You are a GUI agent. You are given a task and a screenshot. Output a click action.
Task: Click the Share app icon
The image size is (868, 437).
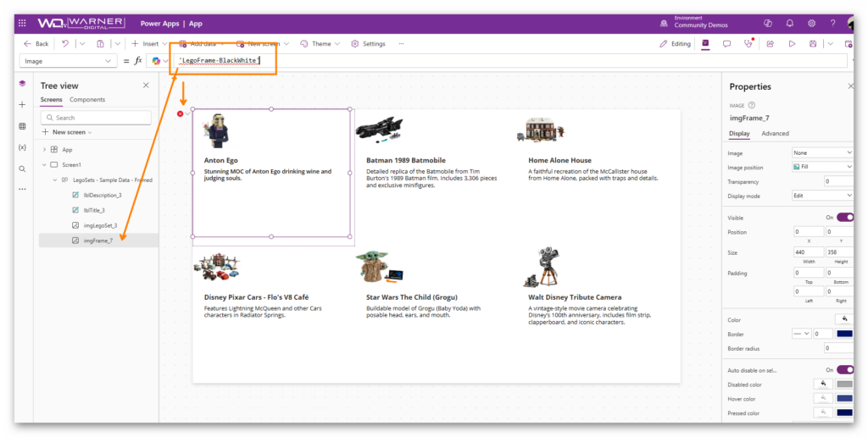click(770, 44)
